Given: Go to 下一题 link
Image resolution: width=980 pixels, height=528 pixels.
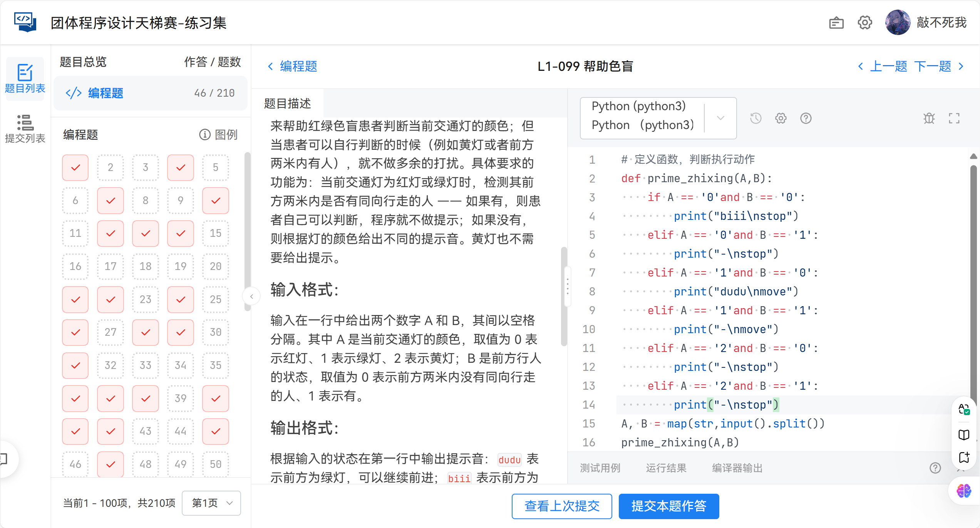Looking at the screenshot, I should [x=933, y=66].
